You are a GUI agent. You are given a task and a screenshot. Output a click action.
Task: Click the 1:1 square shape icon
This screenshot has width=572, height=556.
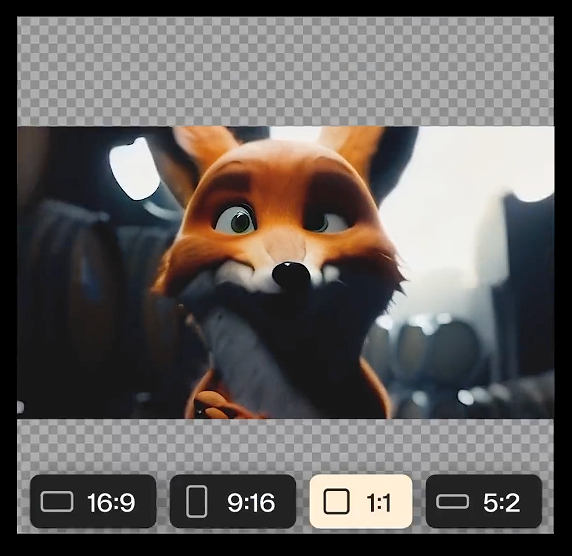pyautogui.click(x=336, y=502)
